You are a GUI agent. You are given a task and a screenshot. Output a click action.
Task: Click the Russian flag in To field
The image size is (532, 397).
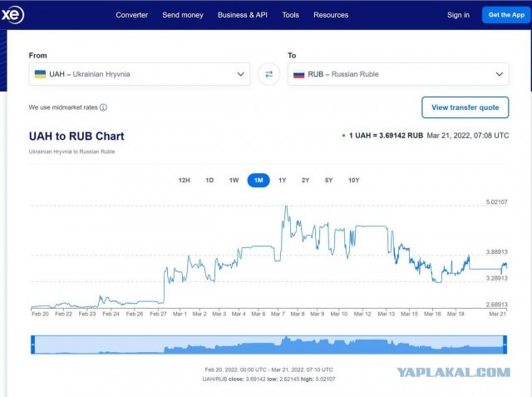coord(299,74)
